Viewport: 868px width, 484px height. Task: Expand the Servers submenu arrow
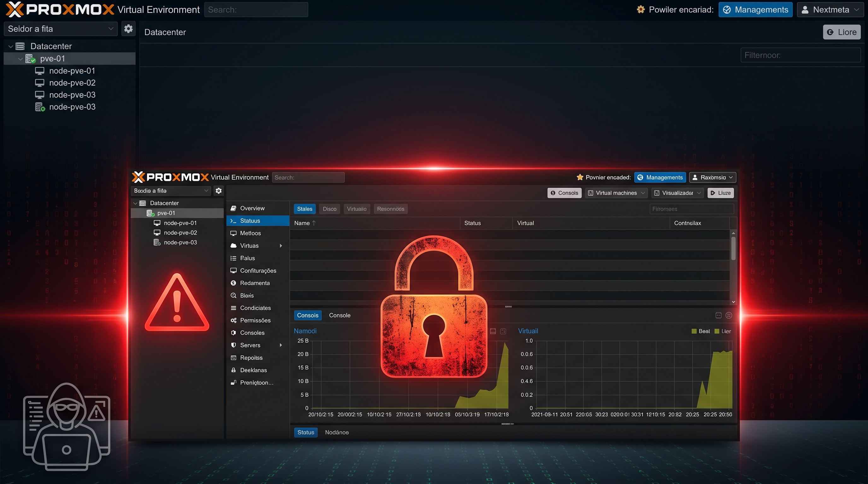coord(281,345)
